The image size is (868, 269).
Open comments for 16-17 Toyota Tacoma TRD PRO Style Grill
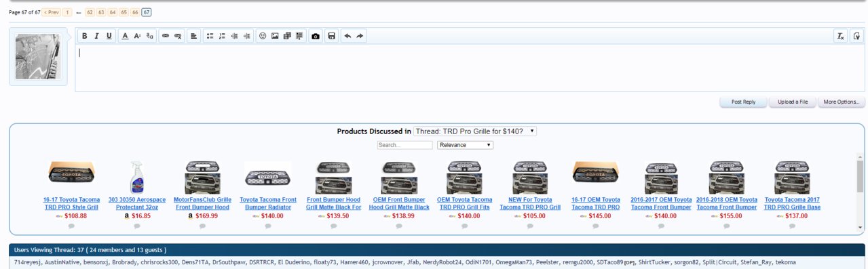(x=71, y=226)
